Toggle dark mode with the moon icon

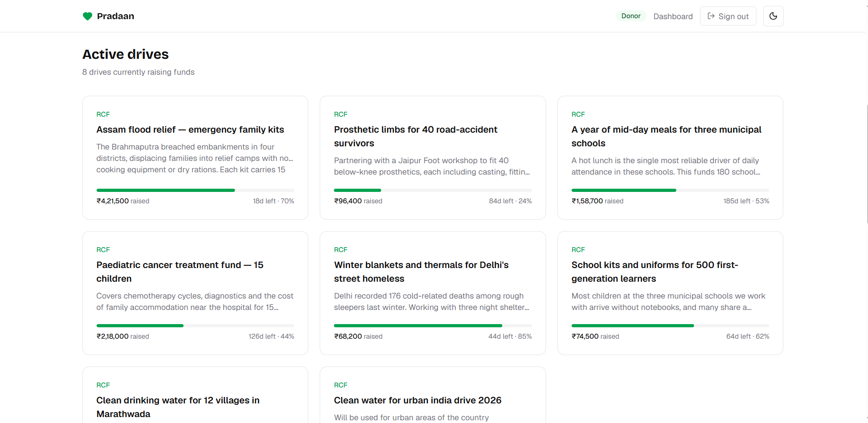[773, 16]
